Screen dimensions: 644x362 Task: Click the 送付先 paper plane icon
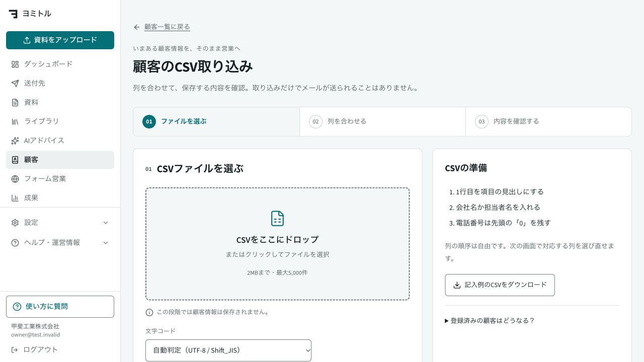[x=15, y=83]
